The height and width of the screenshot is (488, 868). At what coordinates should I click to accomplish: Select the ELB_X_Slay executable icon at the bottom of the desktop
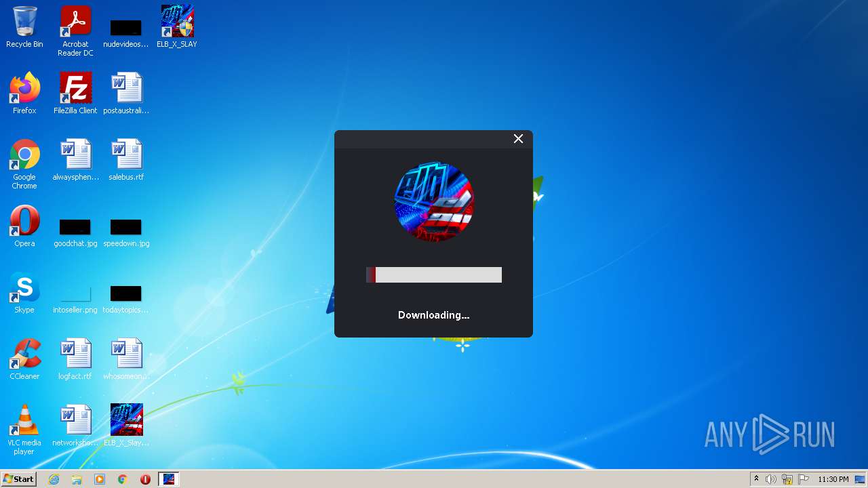point(126,426)
